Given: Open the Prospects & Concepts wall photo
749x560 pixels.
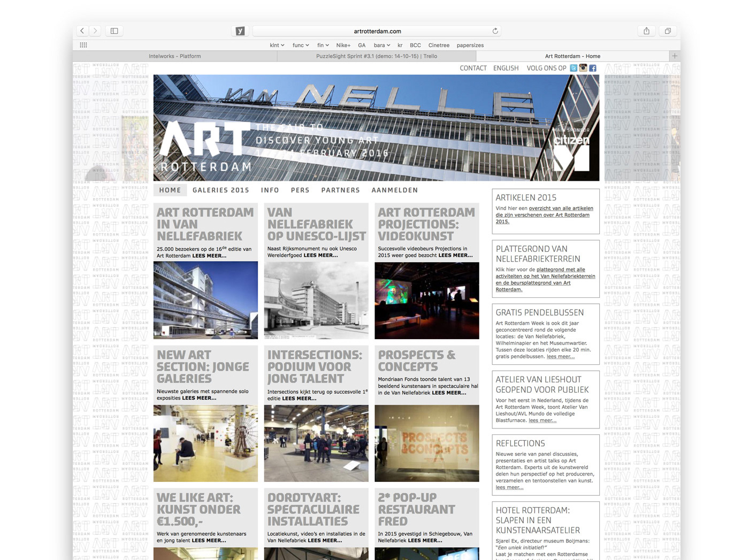Looking at the screenshot, I should [x=427, y=443].
